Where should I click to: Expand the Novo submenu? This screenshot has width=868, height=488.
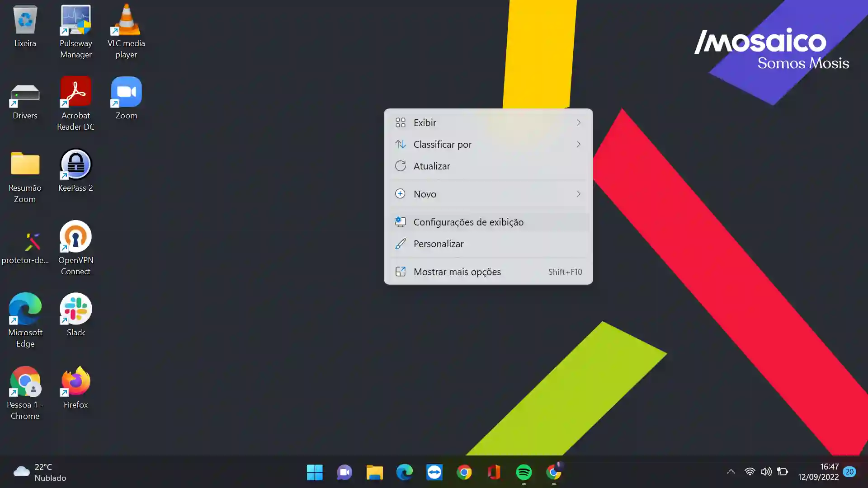tap(488, 194)
